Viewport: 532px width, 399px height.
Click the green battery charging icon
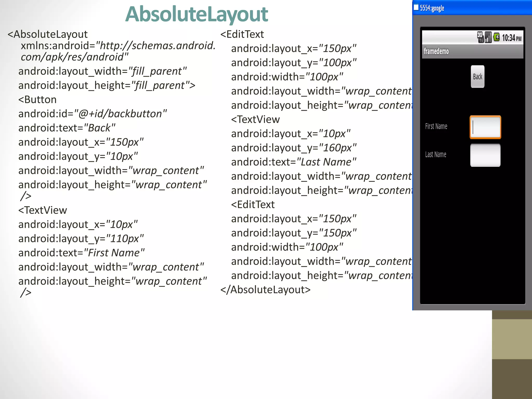coord(496,37)
